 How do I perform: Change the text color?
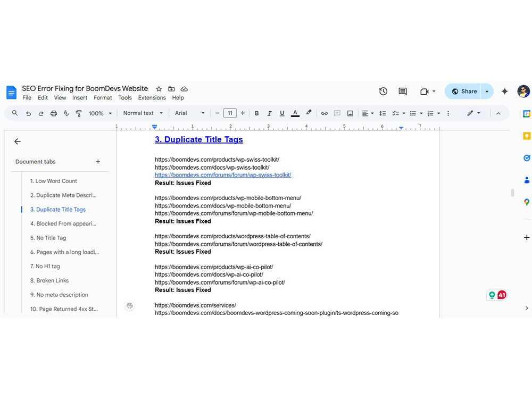(295, 113)
